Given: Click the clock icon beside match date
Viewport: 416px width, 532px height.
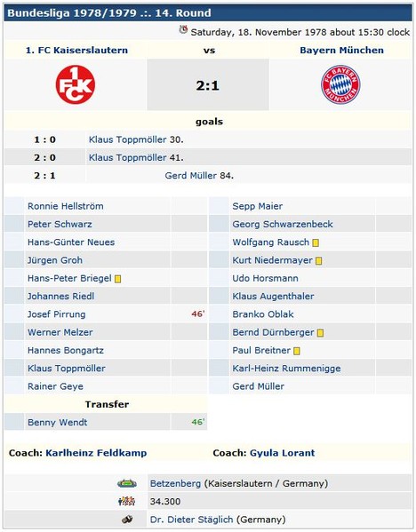Looking at the screenshot, I should coord(183,29).
